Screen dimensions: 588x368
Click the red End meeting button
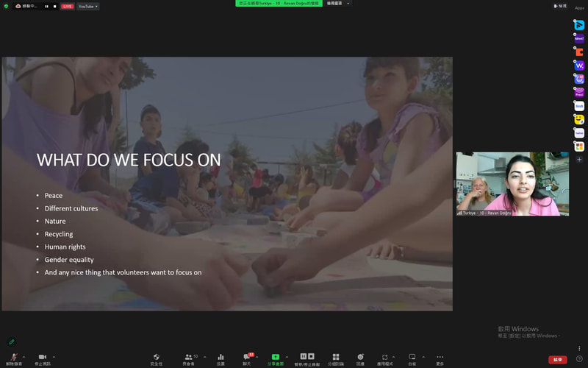558,360
